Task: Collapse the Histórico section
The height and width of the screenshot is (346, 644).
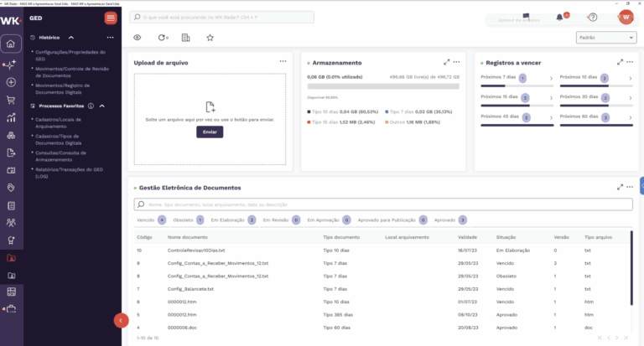Action: 71,38
